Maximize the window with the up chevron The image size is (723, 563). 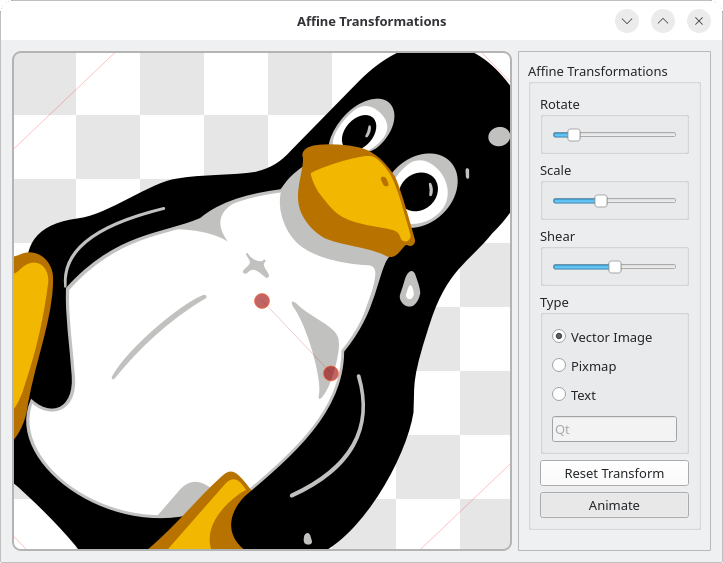tap(663, 21)
